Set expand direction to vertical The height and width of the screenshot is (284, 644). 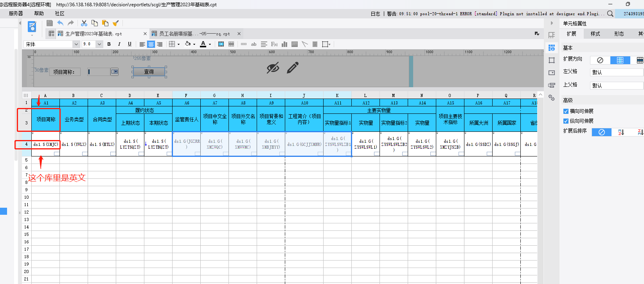[x=620, y=60]
